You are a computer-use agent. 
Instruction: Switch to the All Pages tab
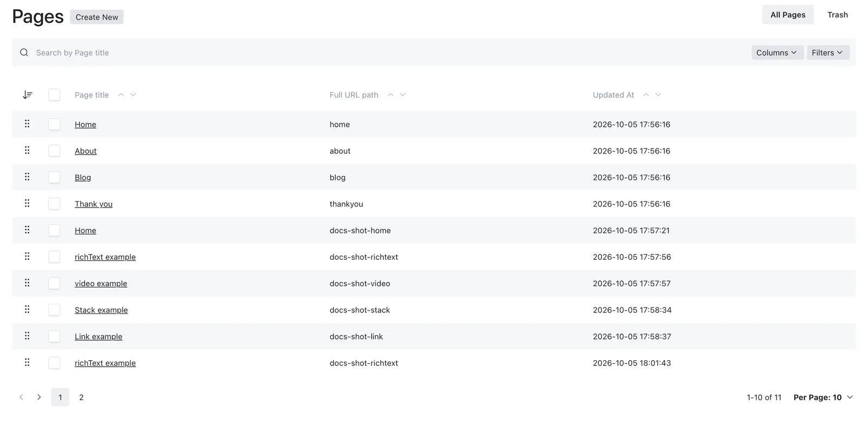point(788,15)
